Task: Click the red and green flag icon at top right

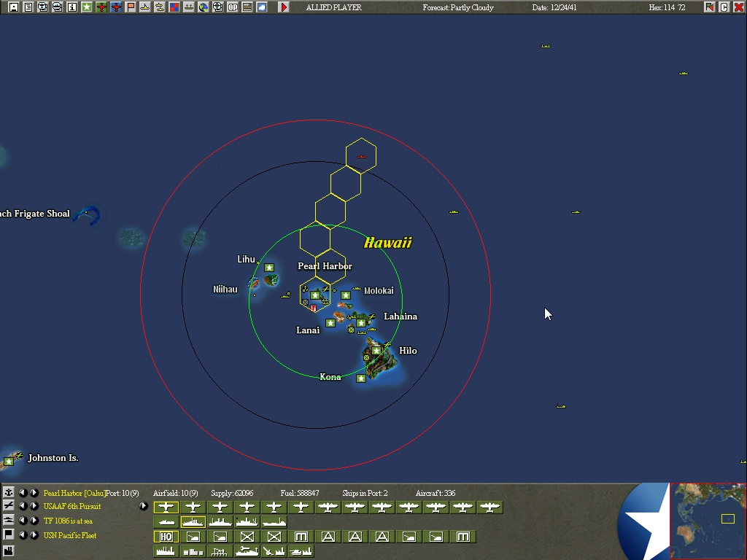Action: [710, 7]
